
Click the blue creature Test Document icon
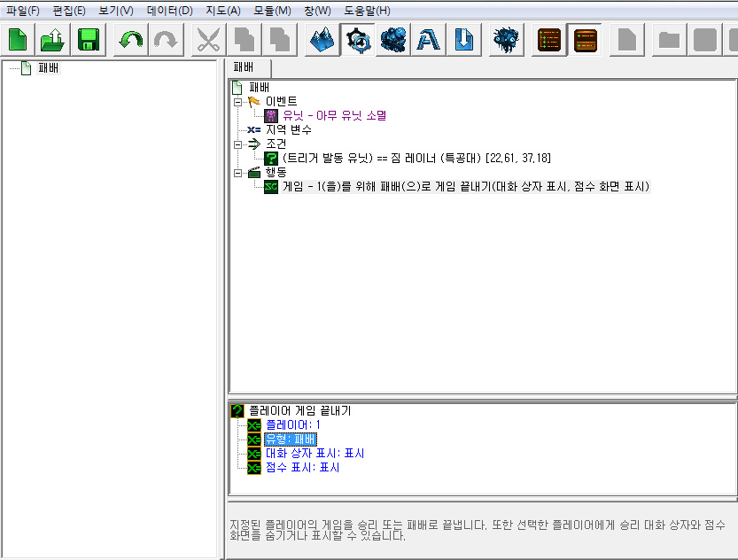(x=506, y=40)
